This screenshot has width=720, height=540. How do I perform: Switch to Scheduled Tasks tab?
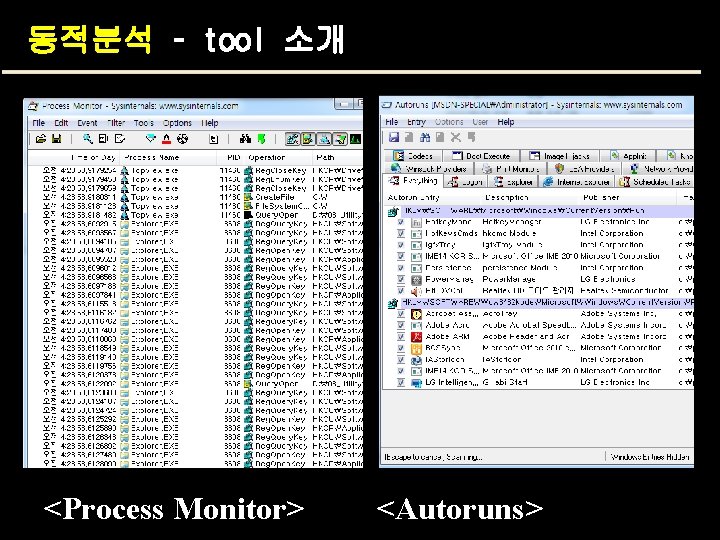pos(655,182)
